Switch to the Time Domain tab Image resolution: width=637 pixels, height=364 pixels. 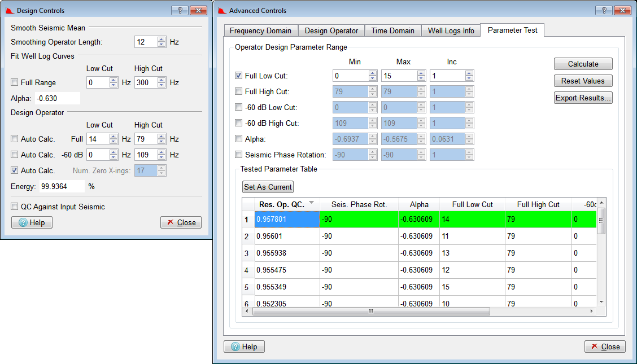tap(393, 31)
